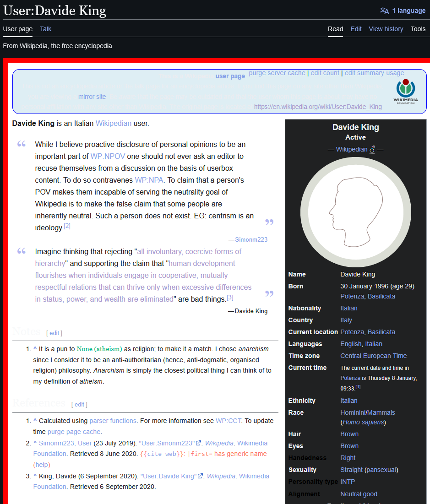Open the Wikipedian link in infobox header
This screenshot has width=430, height=504.
pos(352,150)
